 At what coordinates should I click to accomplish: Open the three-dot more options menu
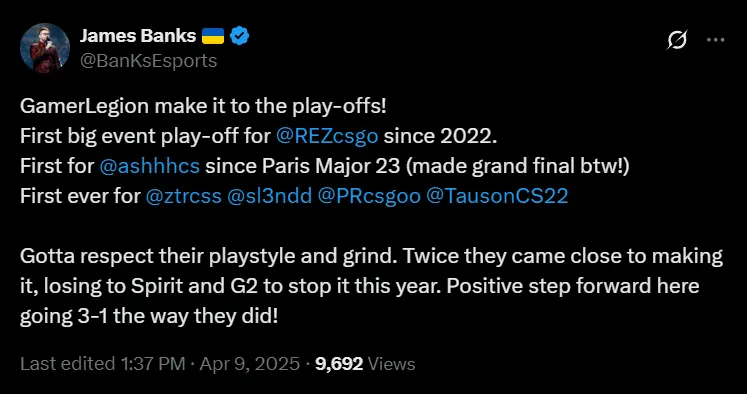(x=716, y=40)
